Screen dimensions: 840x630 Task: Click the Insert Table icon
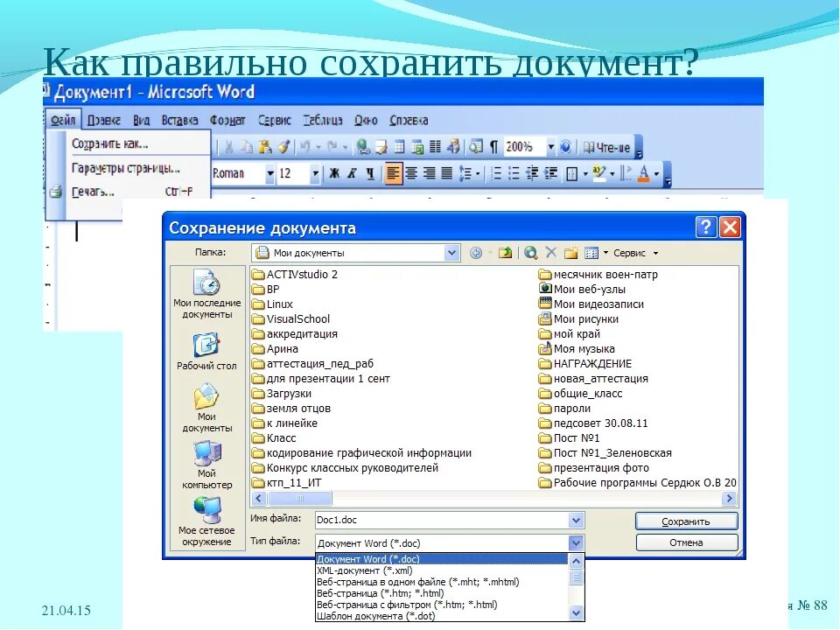(400, 147)
